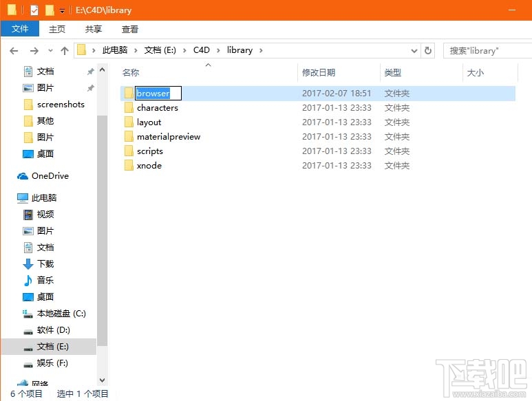
Task: Click 文档 (E:) in the address breadcrumb
Action: click(160, 50)
